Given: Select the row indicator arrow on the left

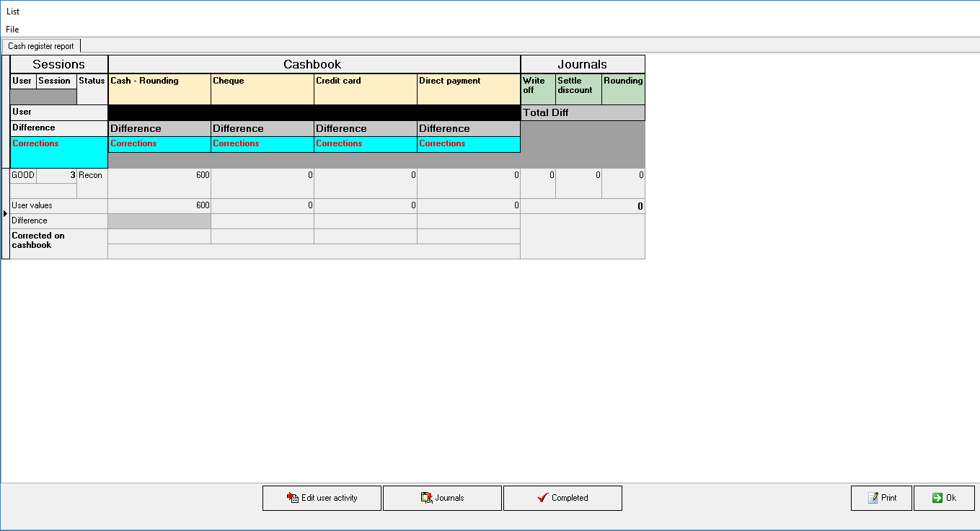Looking at the screenshot, I should [6, 213].
